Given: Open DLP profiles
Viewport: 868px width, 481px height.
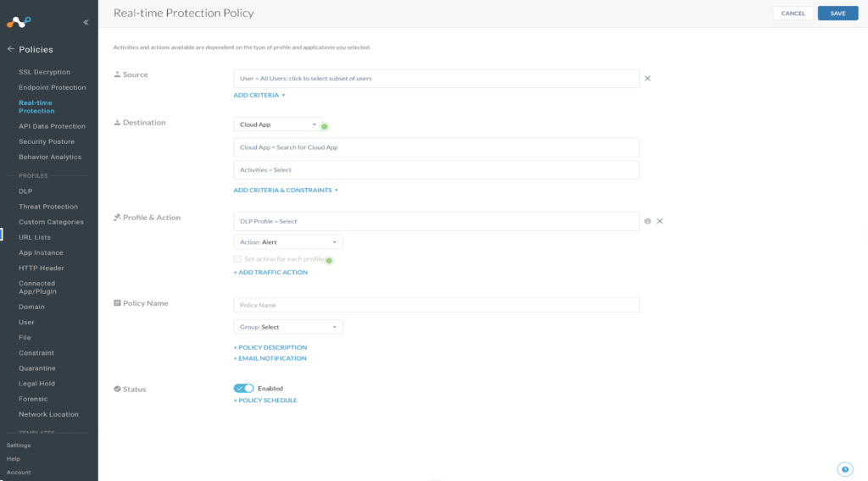Looking at the screenshot, I should point(25,191).
